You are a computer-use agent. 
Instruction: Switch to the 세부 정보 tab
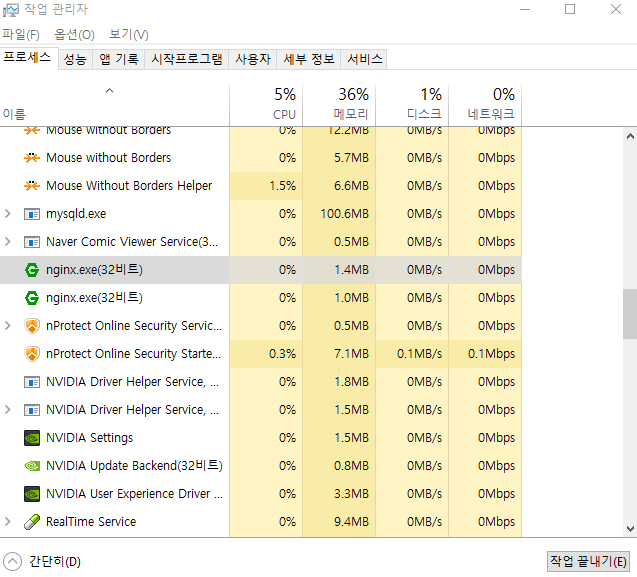click(x=309, y=59)
